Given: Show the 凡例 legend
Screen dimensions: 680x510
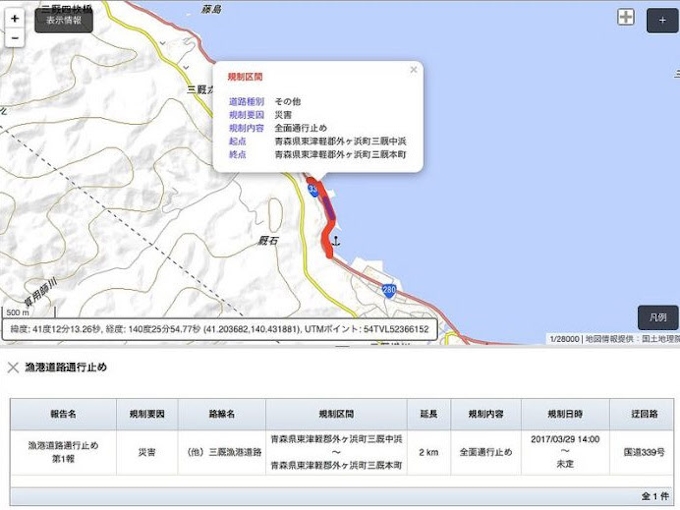Looking at the screenshot, I should [658, 317].
